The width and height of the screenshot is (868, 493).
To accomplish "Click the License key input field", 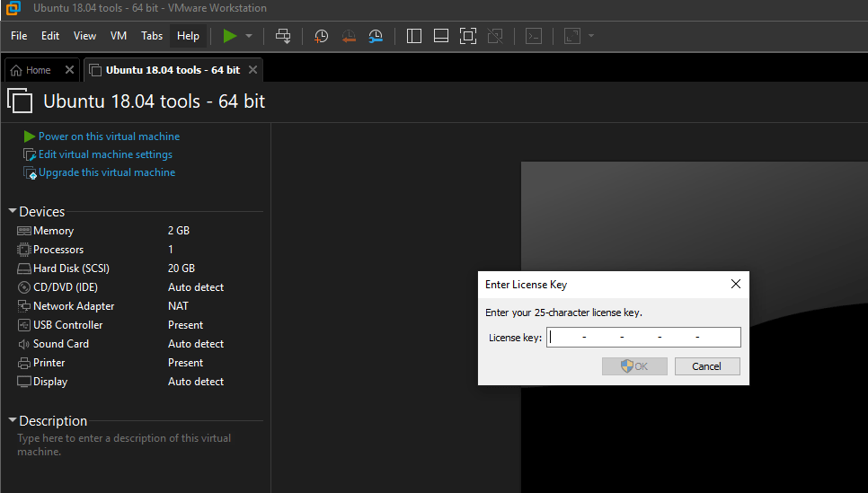I will pos(643,337).
